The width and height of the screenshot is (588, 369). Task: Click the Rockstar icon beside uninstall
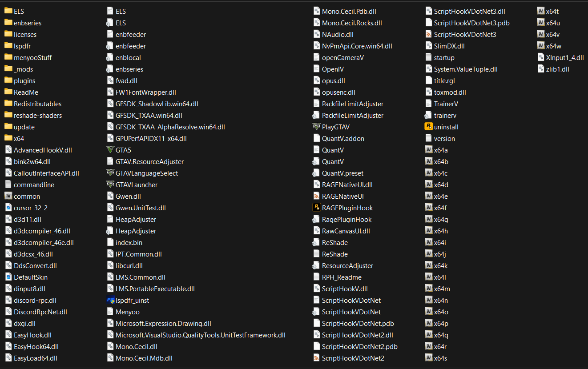click(x=429, y=127)
